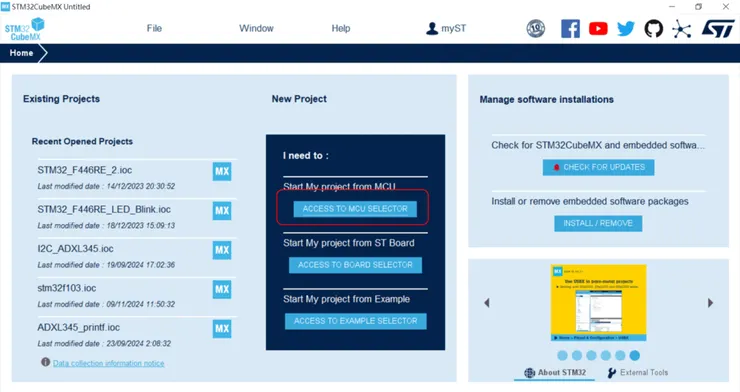Click the Home breadcrumb

22,53
